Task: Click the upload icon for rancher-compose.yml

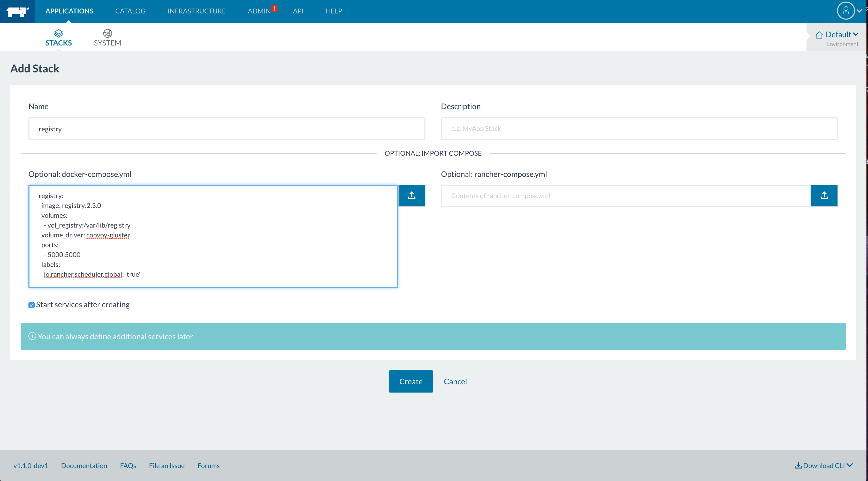Action: 824,196
